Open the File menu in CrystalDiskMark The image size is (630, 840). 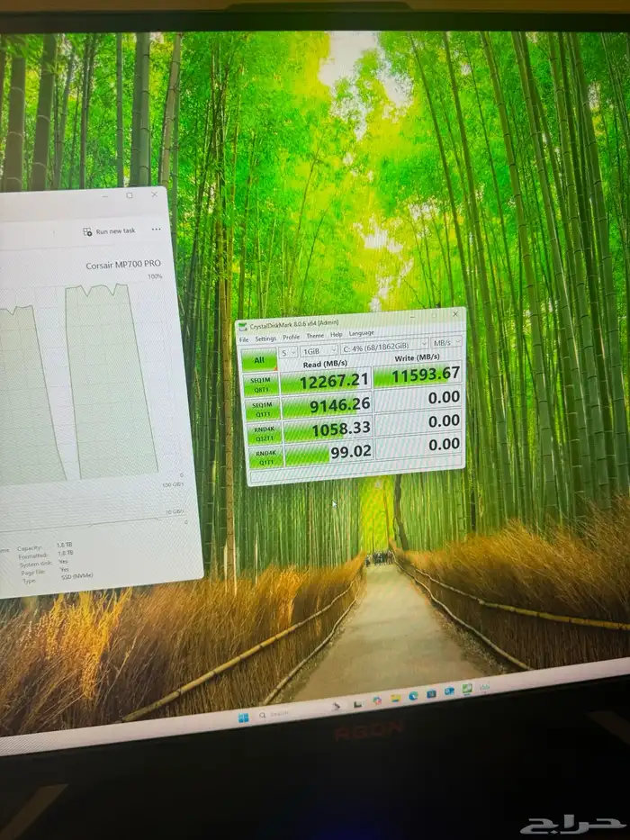[243, 339]
